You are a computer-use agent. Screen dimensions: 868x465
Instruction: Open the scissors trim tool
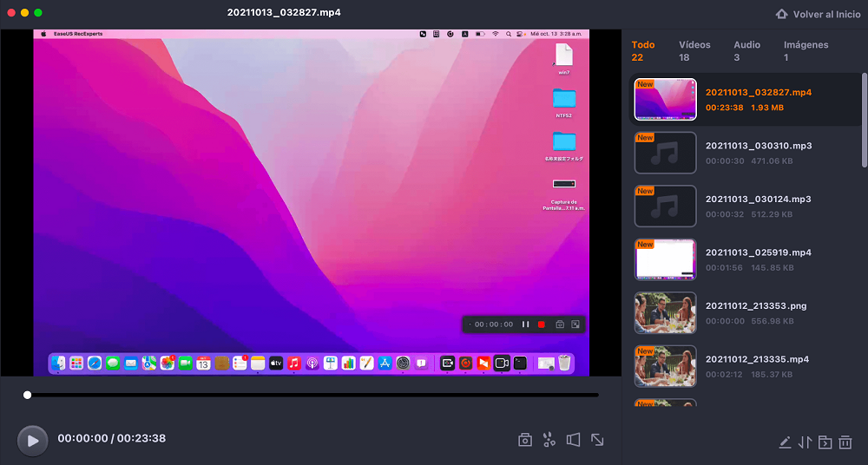pos(549,440)
